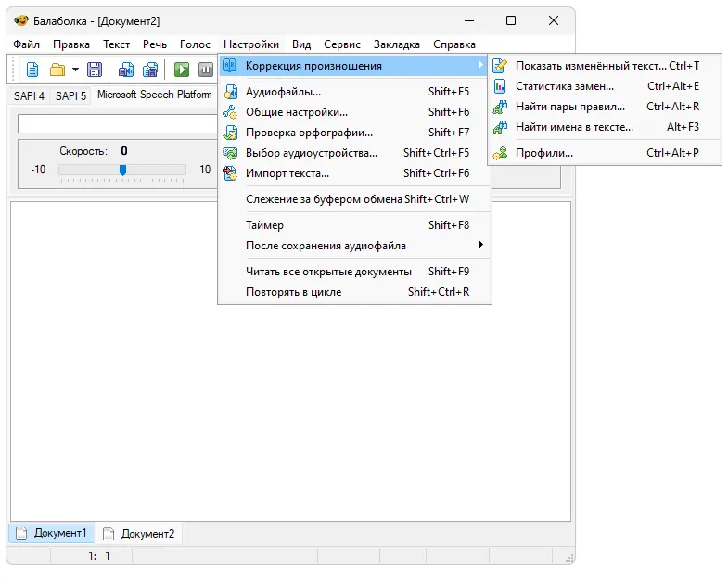Image resolution: width=728 pixels, height=584 pixels.
Task: Choose Общие настройки... menu entry
Action: (354, 112)
